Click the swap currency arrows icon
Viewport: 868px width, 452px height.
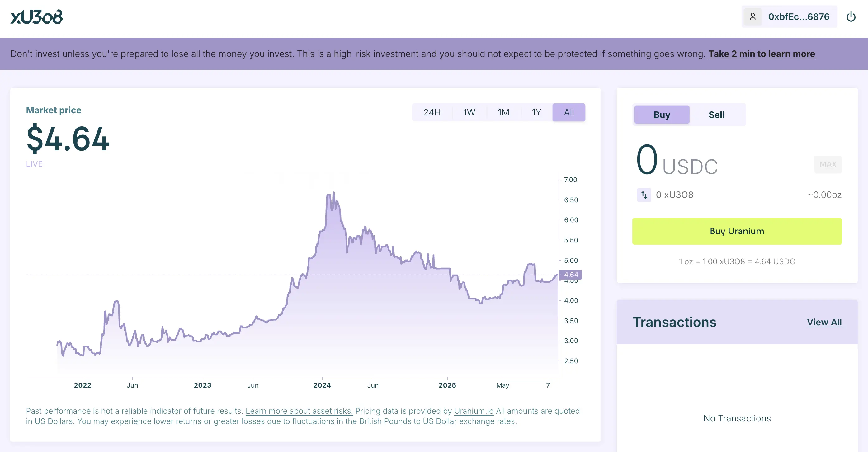644,195
